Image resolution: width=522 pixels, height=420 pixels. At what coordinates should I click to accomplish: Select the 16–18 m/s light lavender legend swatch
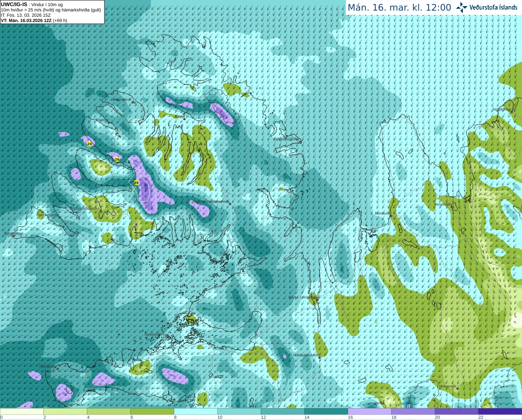coord(369,411)
